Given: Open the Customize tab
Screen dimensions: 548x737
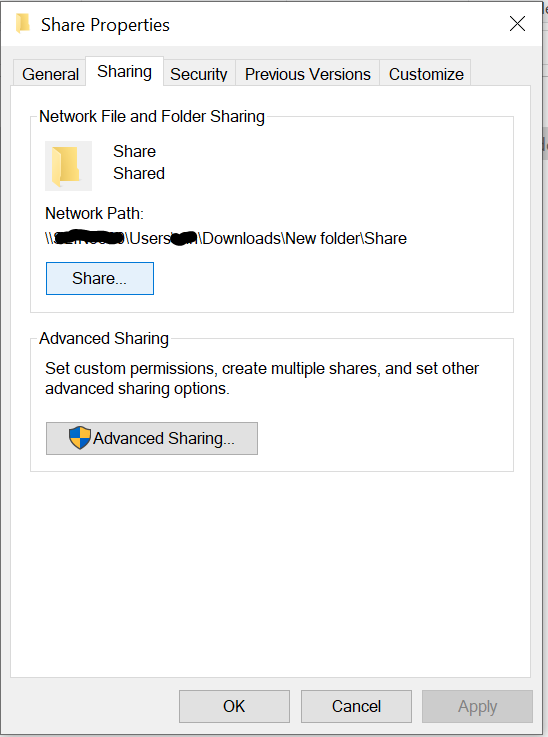Looking at the screenshot, I should click(x=426, y=74).
